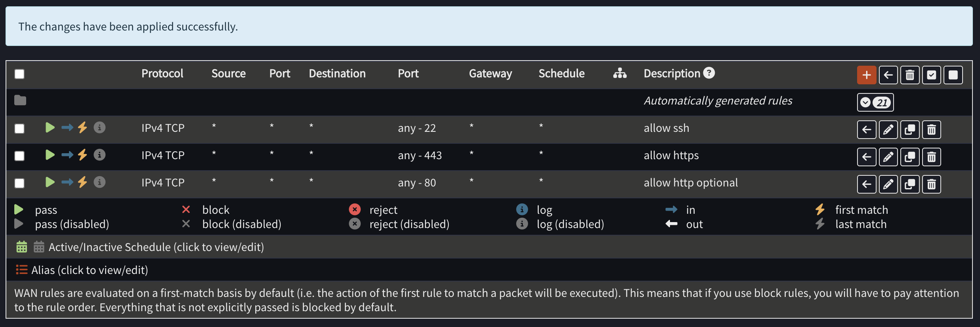Check the allow ssh rule checkbox
Viewport: 980px width, 327px height.
pyautogui.click(x=19, y=128)
